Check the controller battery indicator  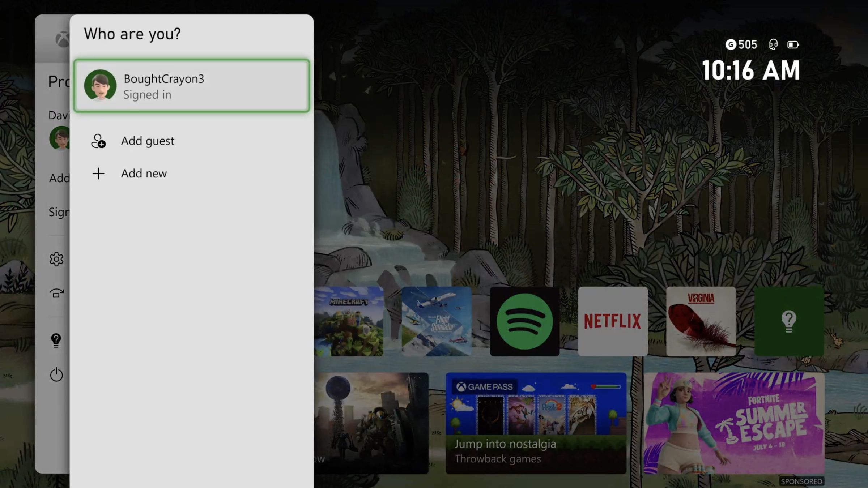(x=793, y=44)
